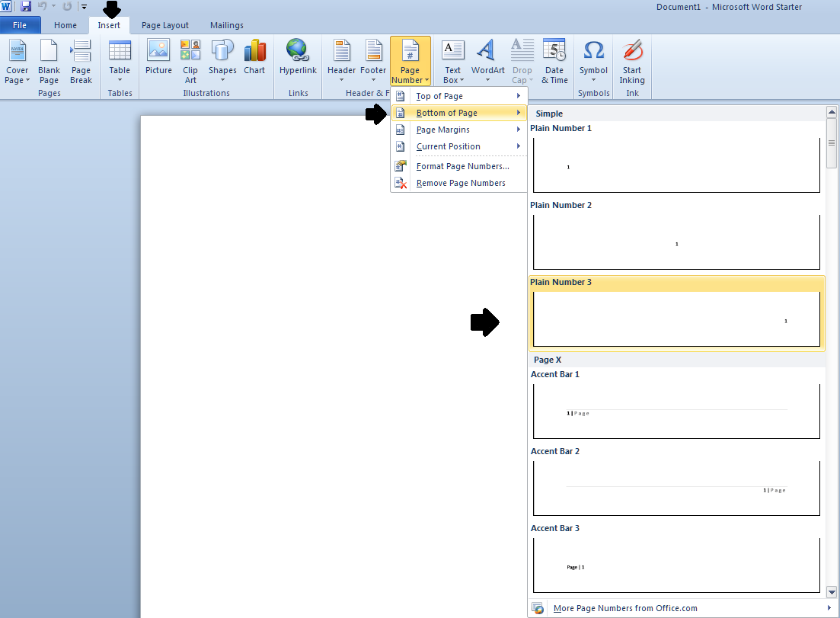
Task: Click the gallery scroll down arrow
Action: (832, 591)
